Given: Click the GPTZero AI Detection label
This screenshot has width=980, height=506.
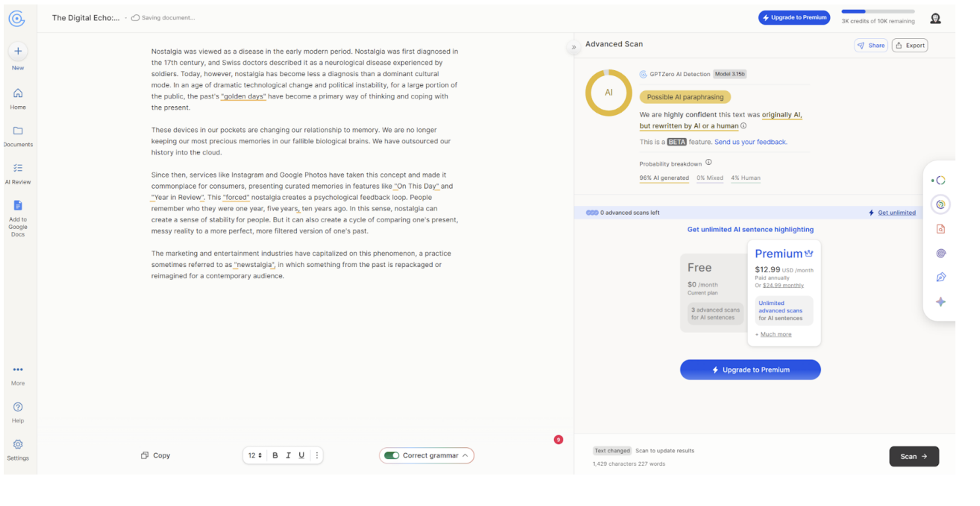Looking at the screenshot, I should (679, 74).
